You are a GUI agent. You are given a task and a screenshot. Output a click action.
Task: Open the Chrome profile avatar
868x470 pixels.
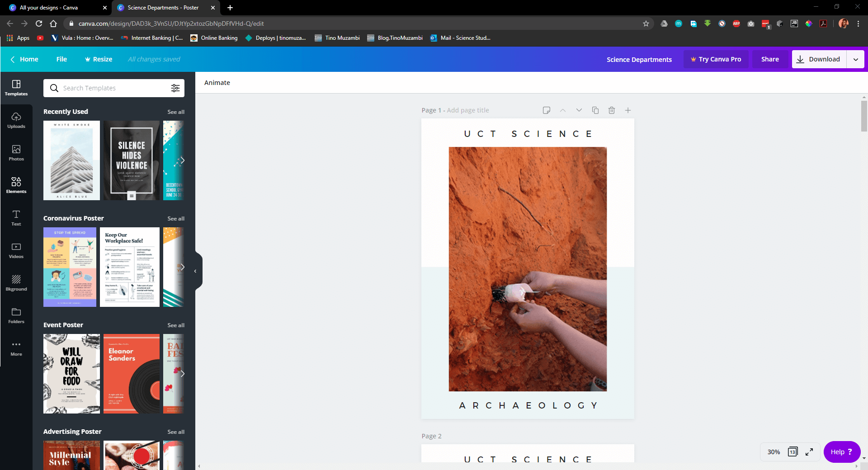pos(844,23)
